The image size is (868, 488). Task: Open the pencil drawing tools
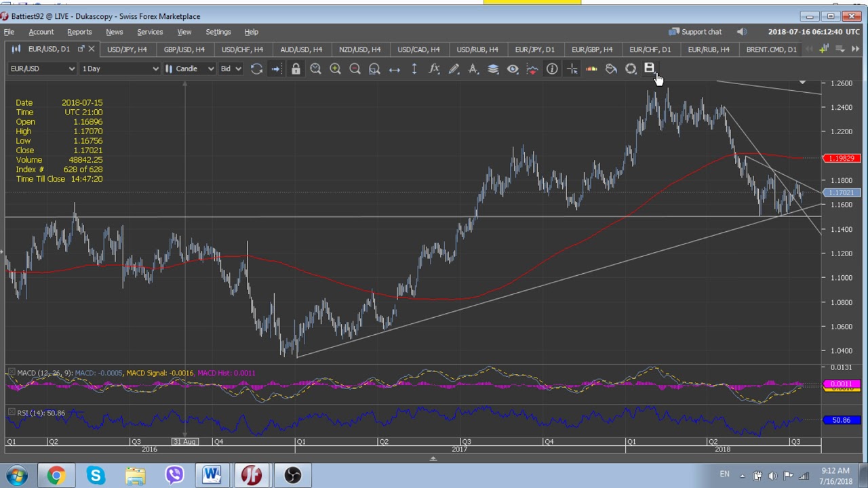[454, 68]
